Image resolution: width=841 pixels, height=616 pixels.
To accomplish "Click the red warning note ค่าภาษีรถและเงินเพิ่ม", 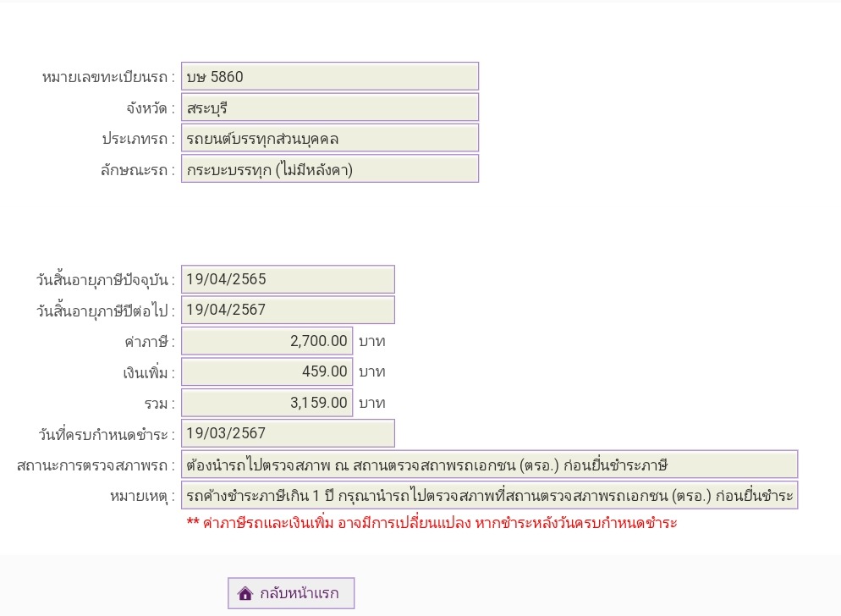I will 431,523.
